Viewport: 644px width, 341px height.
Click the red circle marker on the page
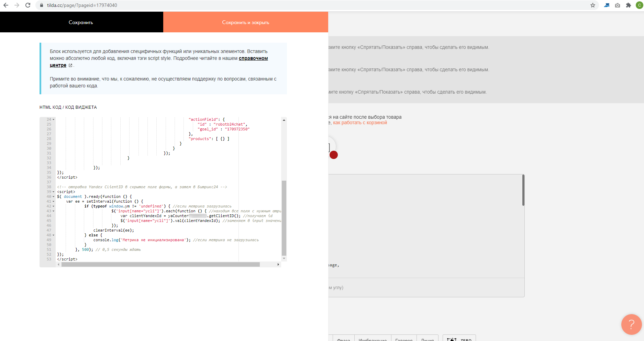(334, 155)
